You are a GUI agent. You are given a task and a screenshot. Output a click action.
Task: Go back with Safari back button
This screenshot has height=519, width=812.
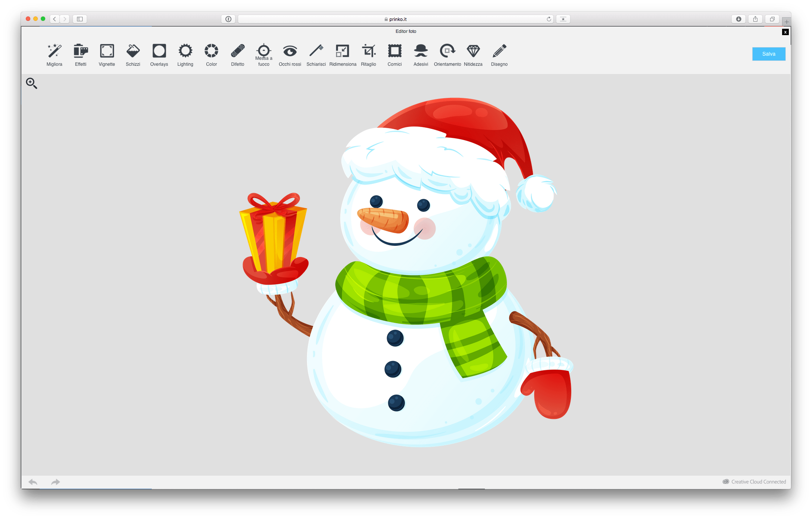[55, 19]
